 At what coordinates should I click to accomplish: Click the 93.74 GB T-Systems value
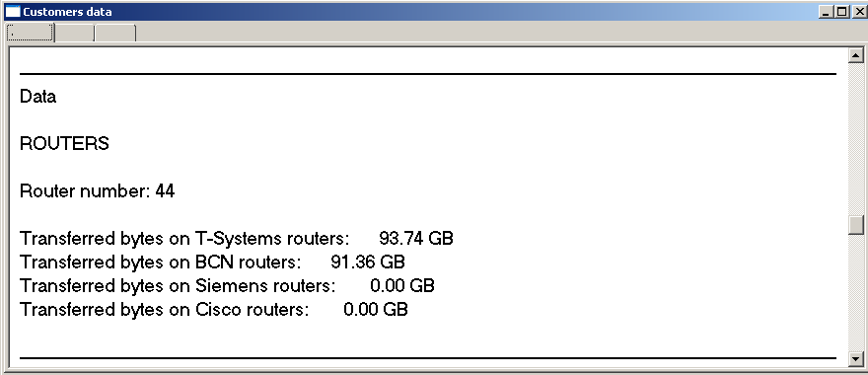pyautogui.click(x=415, y=239)
